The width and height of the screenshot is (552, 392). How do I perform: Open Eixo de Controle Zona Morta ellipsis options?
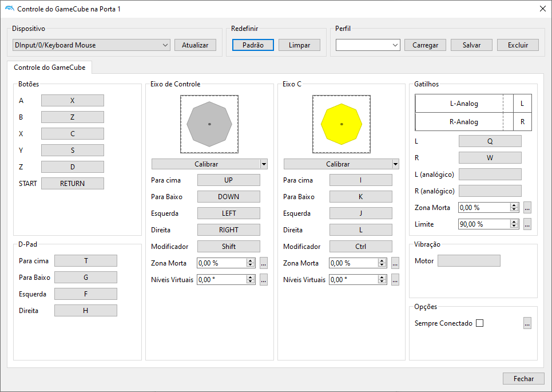coord(264,263)
